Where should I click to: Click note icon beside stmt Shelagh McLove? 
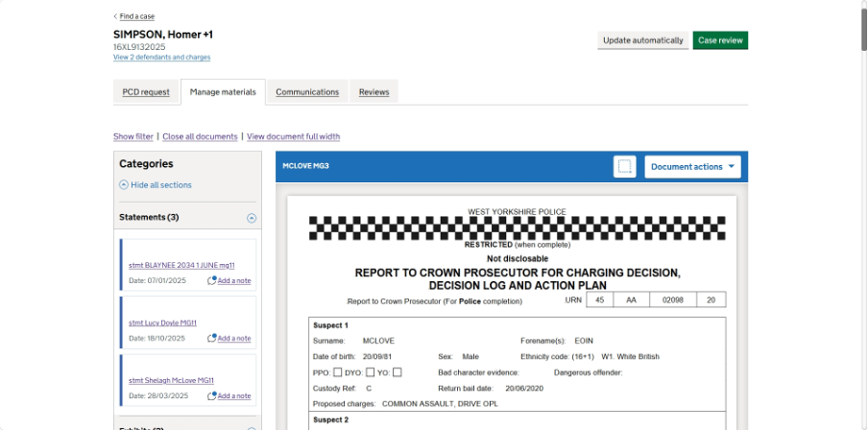pyautogui.click(x=211, y=395)
